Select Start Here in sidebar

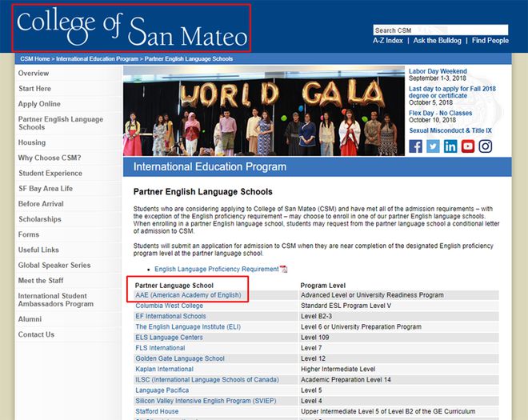34,89
